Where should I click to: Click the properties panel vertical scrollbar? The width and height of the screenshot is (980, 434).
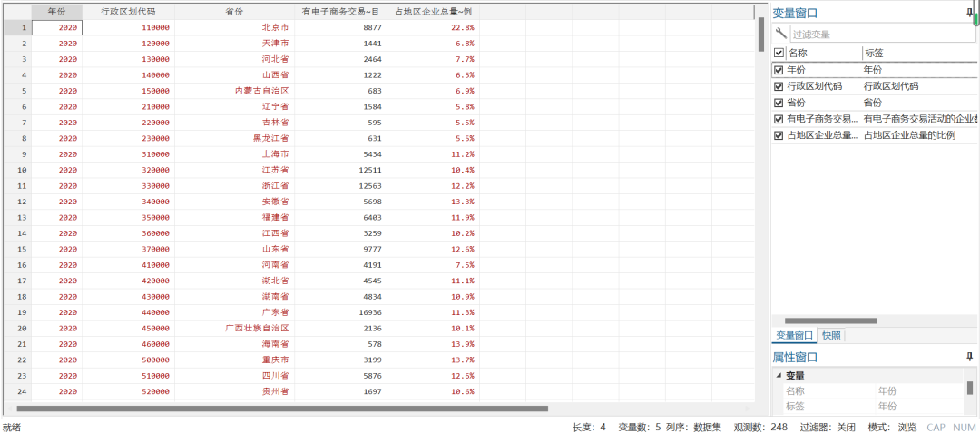tap(969, 388)
